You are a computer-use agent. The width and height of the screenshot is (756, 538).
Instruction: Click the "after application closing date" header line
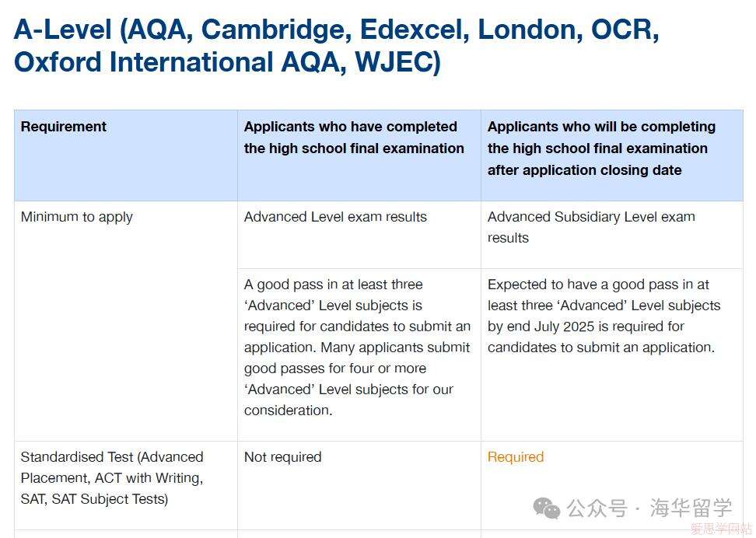pyautogui.click(x=584, y=170)
